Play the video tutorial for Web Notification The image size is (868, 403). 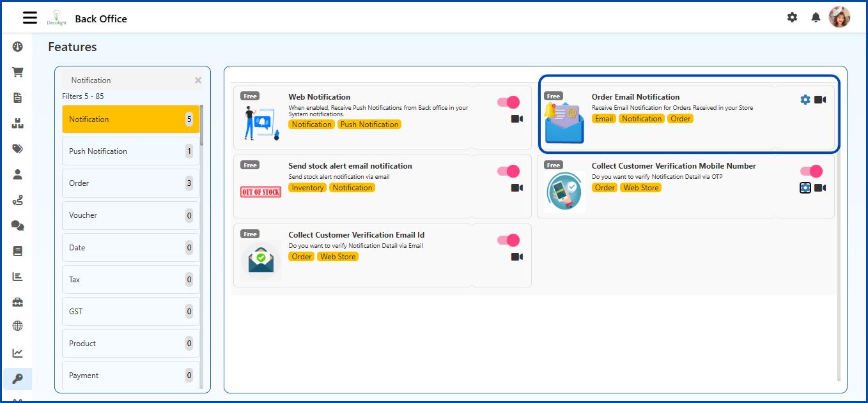[516, 119]
